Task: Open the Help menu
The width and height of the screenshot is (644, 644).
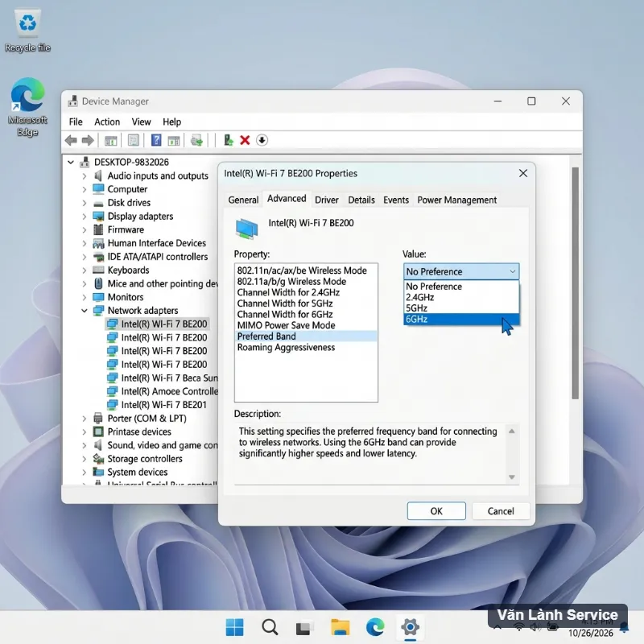Action: click(x=171, y=122)
